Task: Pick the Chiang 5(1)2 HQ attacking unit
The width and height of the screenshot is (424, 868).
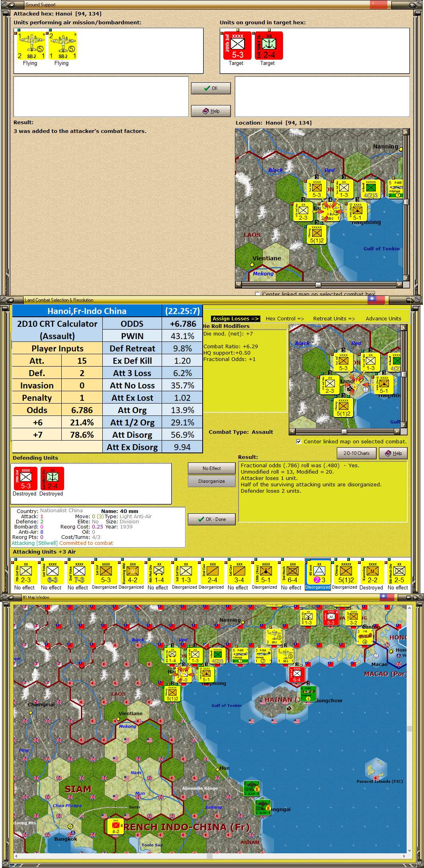Action: 346,573
